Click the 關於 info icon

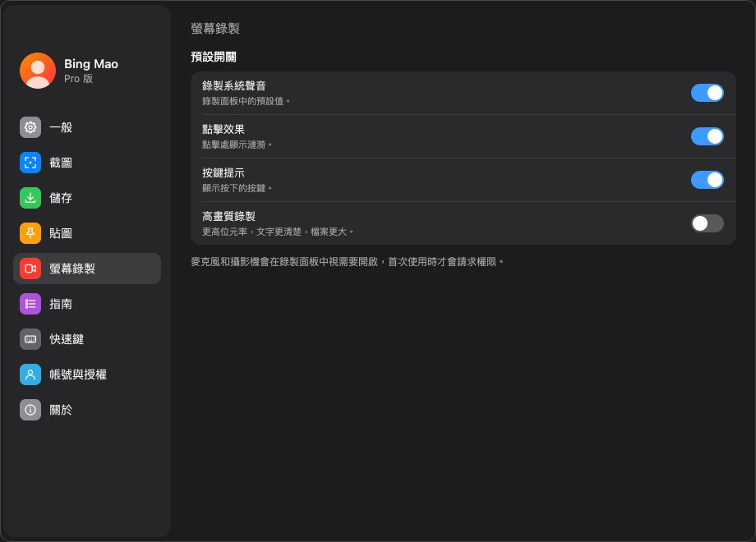point(30,410)
